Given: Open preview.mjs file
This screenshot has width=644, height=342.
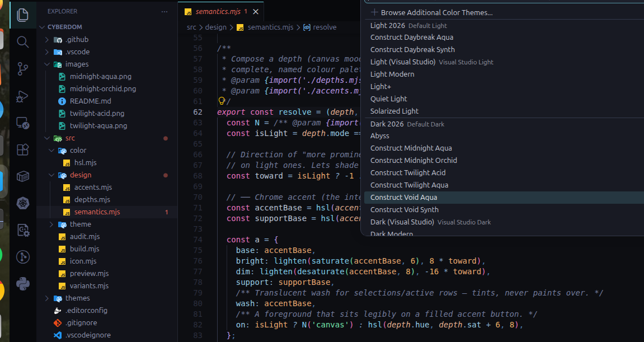Looking at the screenshot, I should [x=89, y=274].
